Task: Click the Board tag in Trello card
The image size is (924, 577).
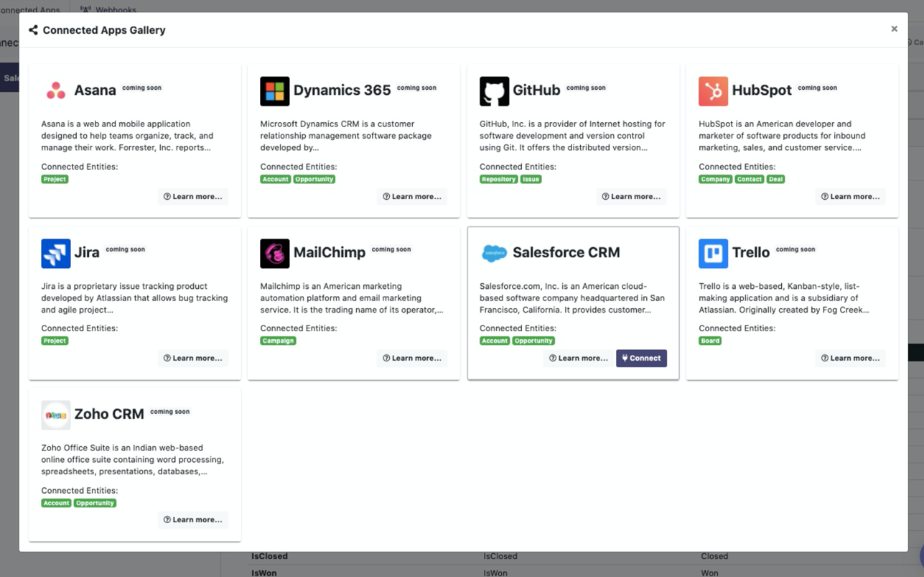Action: (x=710, y=341)
